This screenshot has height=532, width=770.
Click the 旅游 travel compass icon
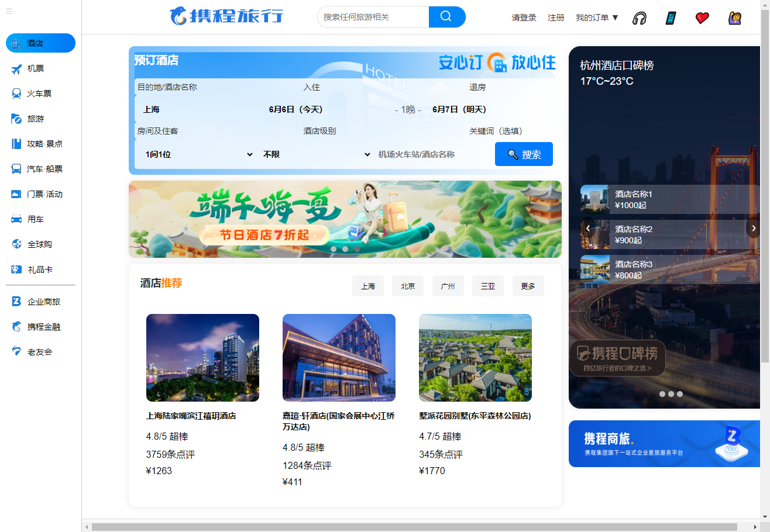(x=16, y=119)
